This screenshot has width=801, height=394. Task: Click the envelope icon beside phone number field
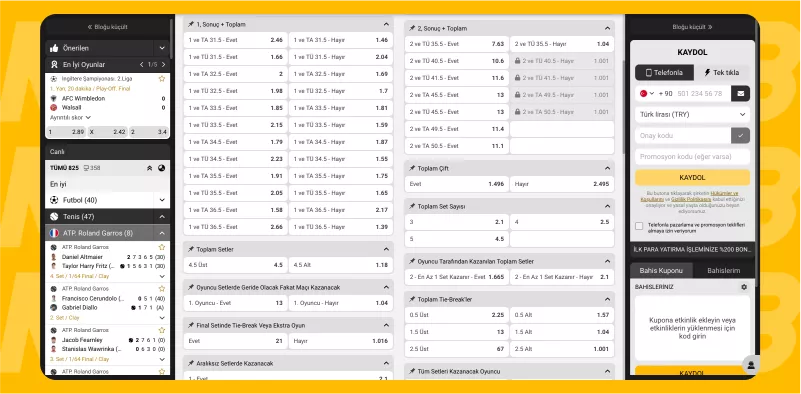click(x=740, y=94)
